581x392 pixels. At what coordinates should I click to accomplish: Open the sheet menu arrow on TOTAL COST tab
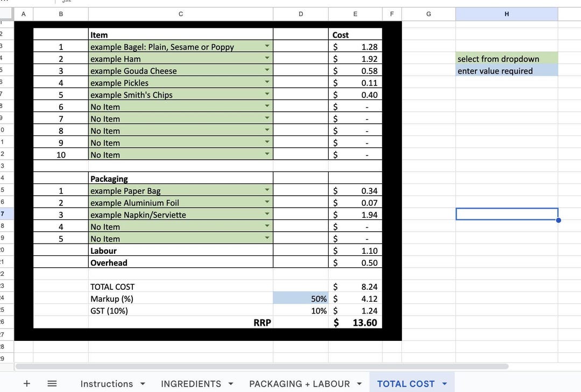click(x=444, y=383)
